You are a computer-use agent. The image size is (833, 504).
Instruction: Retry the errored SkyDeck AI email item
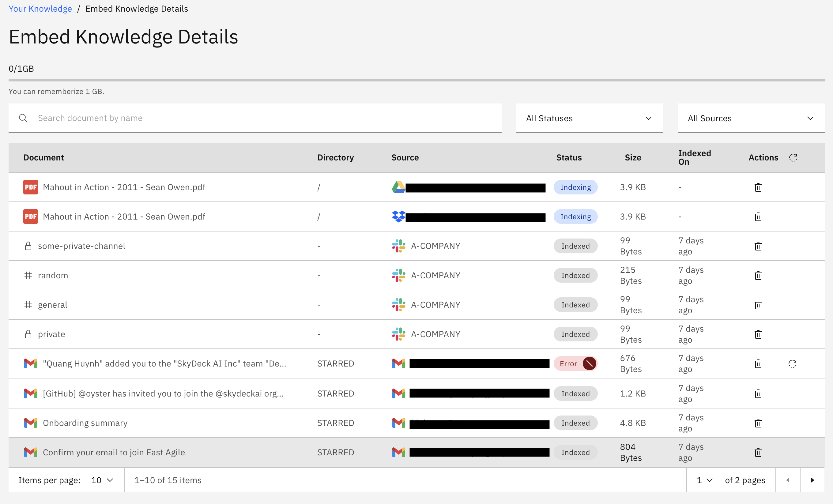793,363
